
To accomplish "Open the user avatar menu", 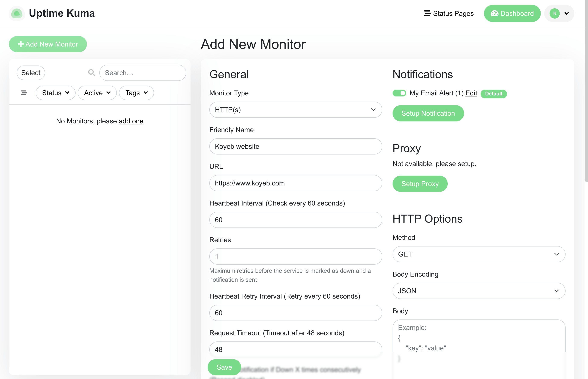I will pos(559,13).
